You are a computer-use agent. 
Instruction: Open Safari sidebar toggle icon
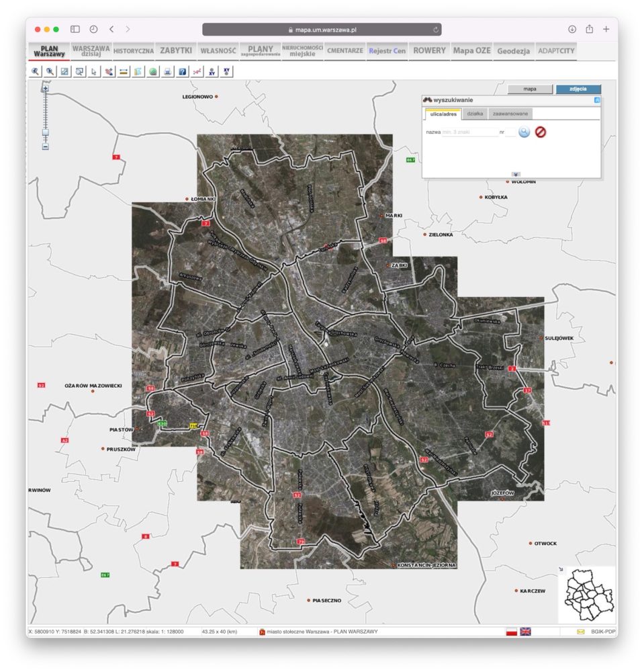click(x=75, y=29)
